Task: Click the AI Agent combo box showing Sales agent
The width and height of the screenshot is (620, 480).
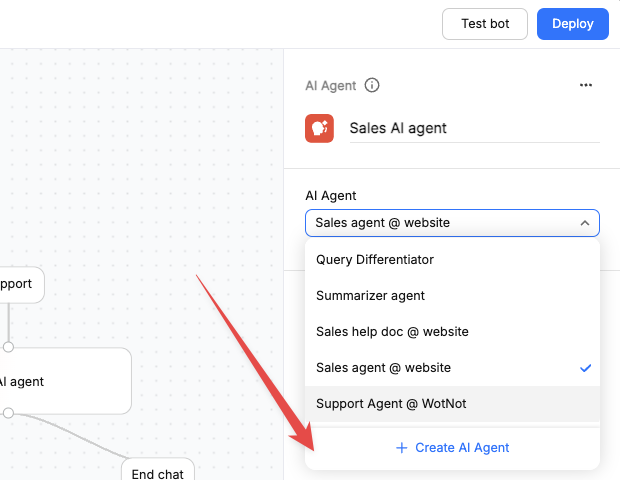Action: coord(440,223)
